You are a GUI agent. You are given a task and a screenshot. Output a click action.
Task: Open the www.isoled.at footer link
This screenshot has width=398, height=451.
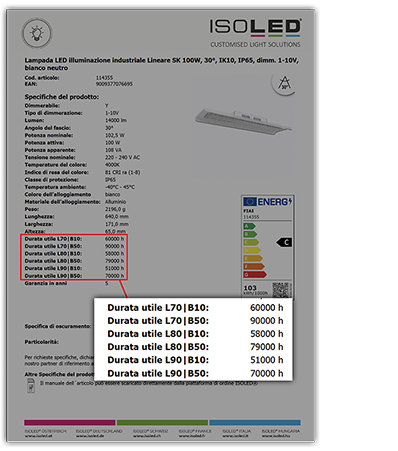click(38, 436)
